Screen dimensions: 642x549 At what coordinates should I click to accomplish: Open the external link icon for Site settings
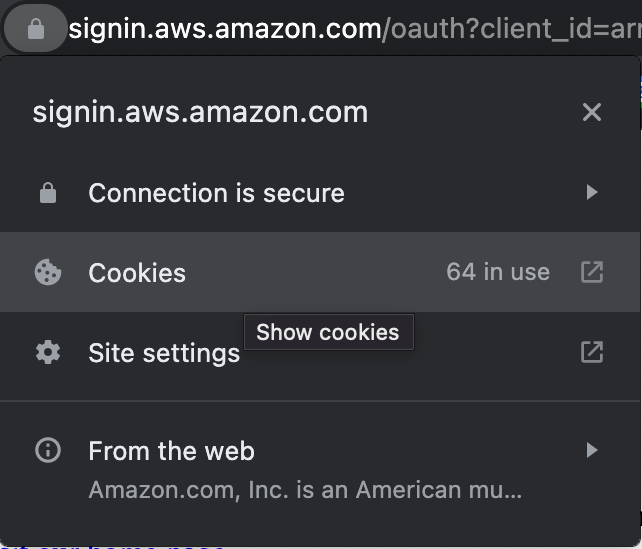coord(592,352)
